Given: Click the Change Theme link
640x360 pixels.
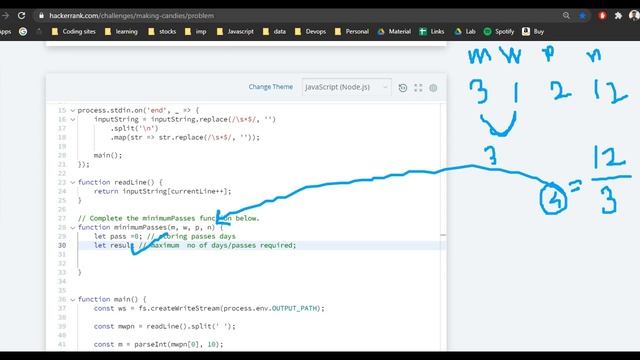Looking at the screenshot, I should [x=271, y=87].
